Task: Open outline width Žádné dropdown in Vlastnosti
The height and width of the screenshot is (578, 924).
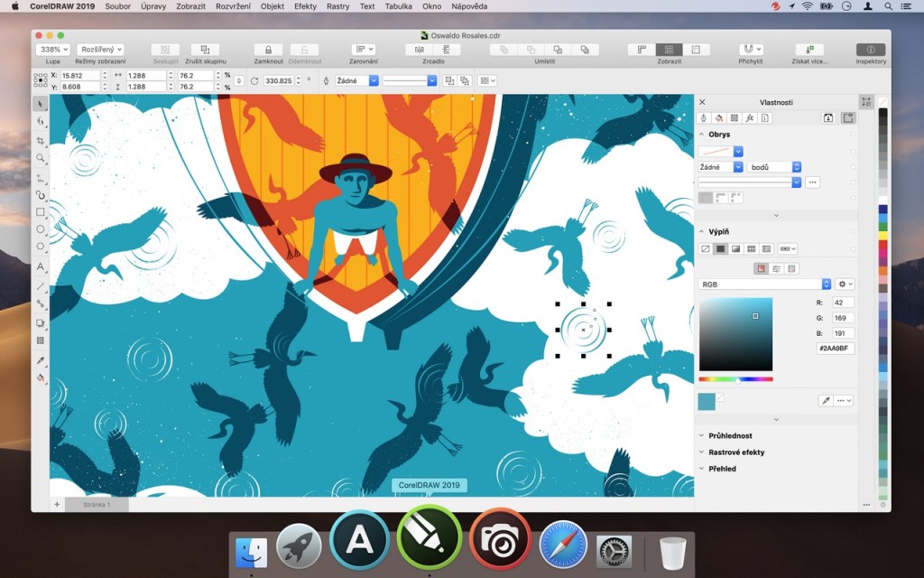Action: click(x=720, y=167)
